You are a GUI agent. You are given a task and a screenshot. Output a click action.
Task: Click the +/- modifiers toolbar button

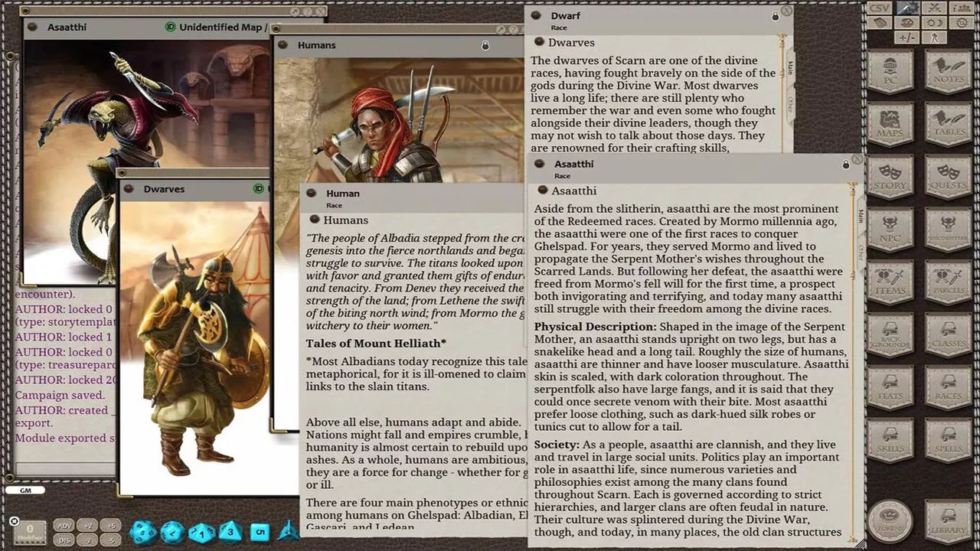coord(906,37)
